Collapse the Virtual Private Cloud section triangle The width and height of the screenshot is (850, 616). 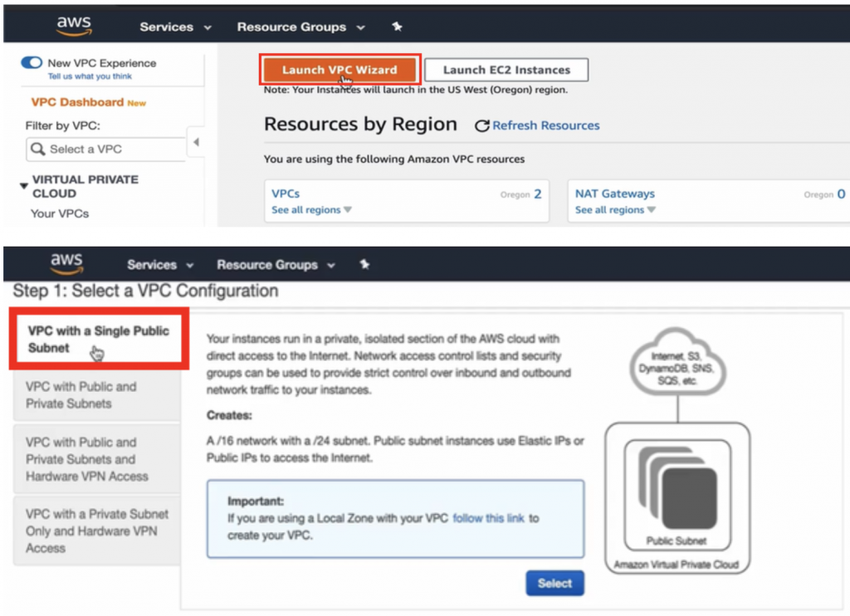coord(24,186)
